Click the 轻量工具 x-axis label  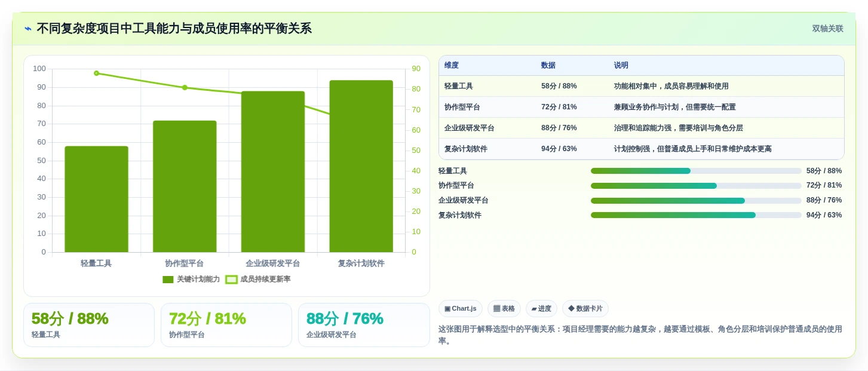coord(96,263)
